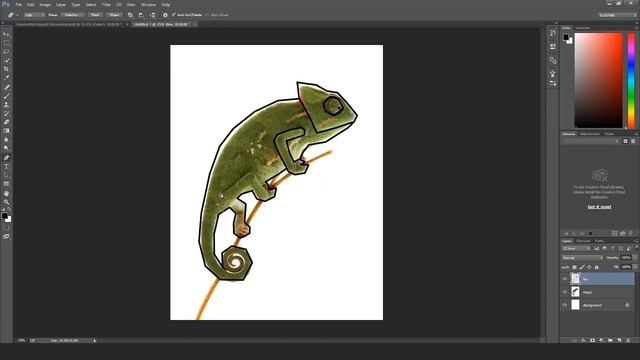Open the File menu
Viewport: 640px width, 360px height.
click(x=18, y=4)
